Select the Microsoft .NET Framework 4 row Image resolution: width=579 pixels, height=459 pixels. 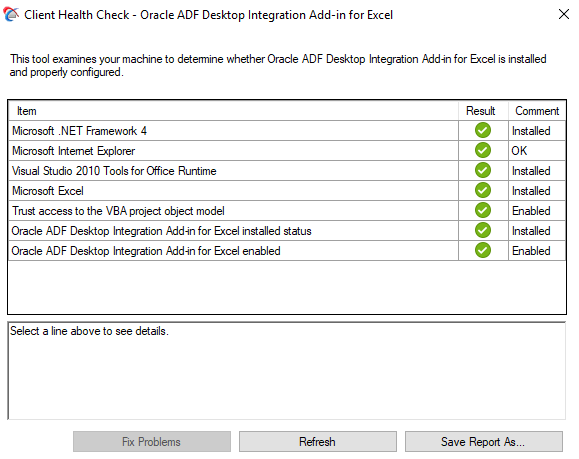point(287,131)
